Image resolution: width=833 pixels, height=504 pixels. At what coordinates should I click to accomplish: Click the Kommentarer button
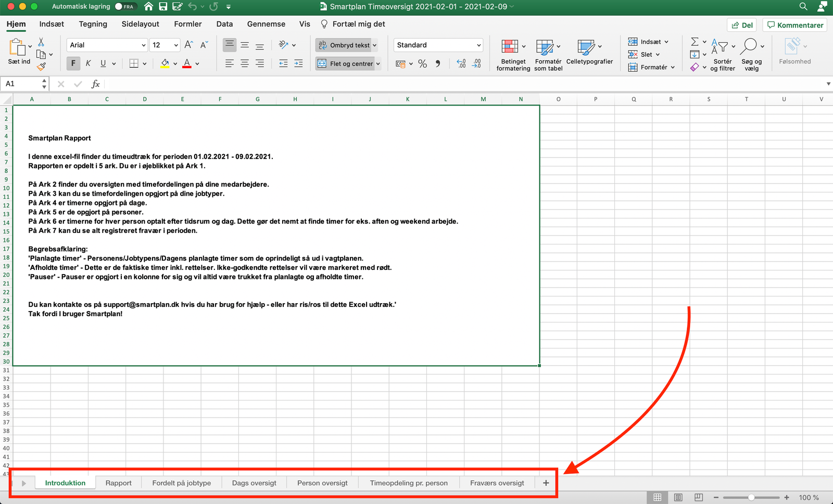coord(795,25)
